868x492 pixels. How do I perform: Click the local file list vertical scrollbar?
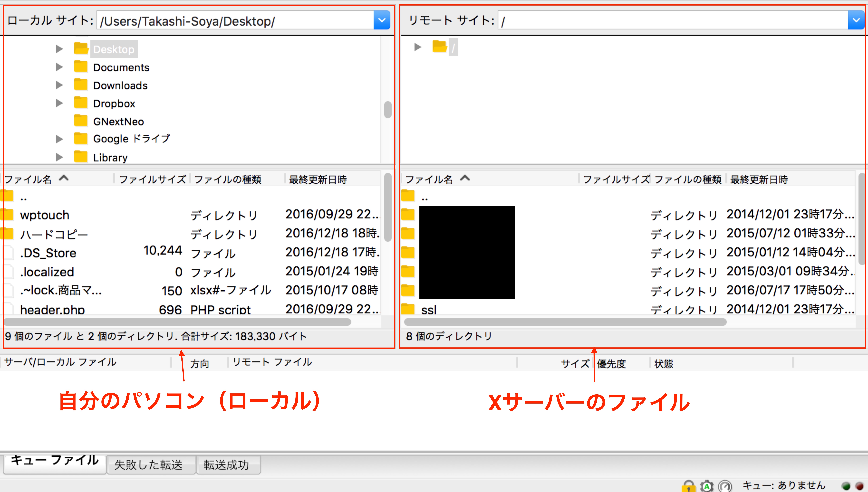click(x=388, y=208)
